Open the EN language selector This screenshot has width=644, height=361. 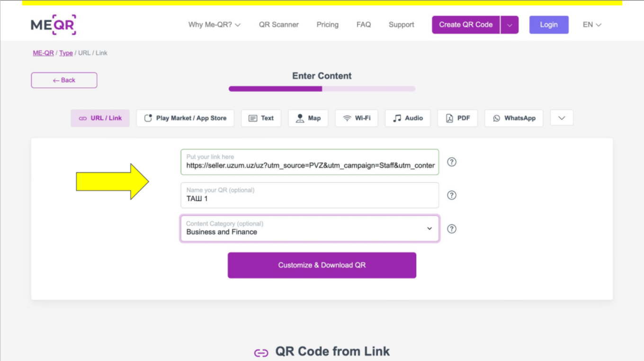pos(592,25)
